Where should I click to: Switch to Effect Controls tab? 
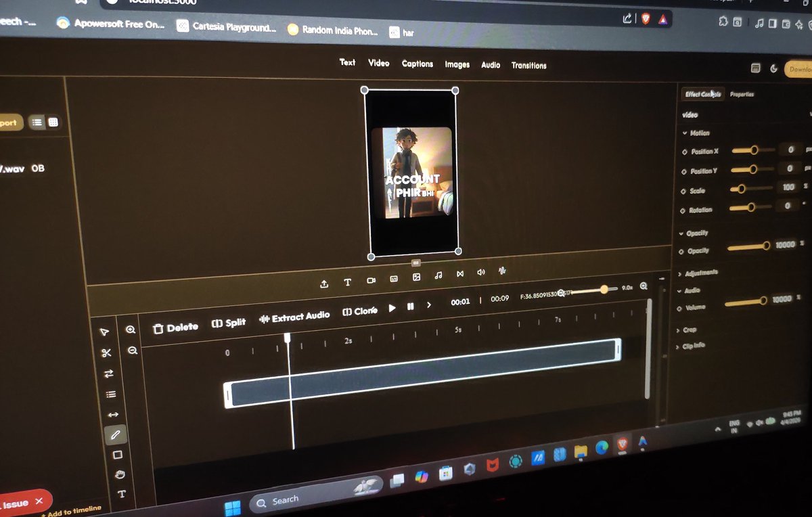point(702,94)
